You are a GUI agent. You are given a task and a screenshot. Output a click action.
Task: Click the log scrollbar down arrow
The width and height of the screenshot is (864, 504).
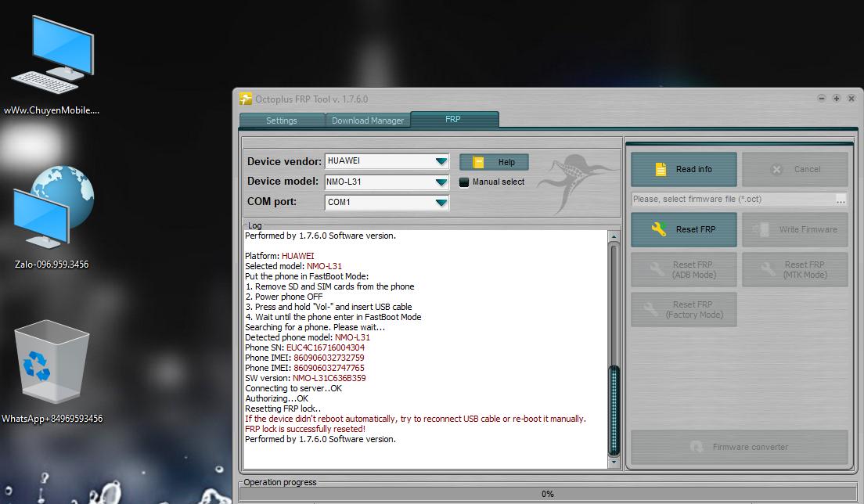tap(614, 463)
